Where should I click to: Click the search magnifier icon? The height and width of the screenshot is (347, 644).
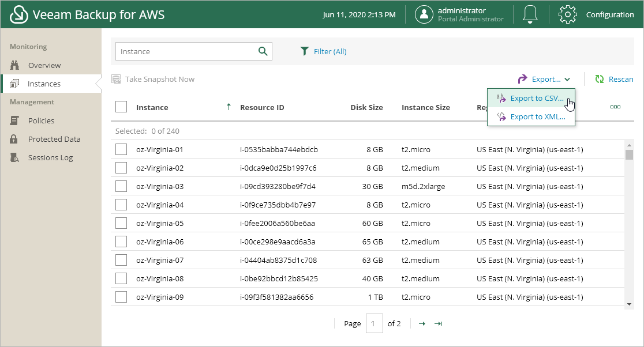[x=263, y=51]
